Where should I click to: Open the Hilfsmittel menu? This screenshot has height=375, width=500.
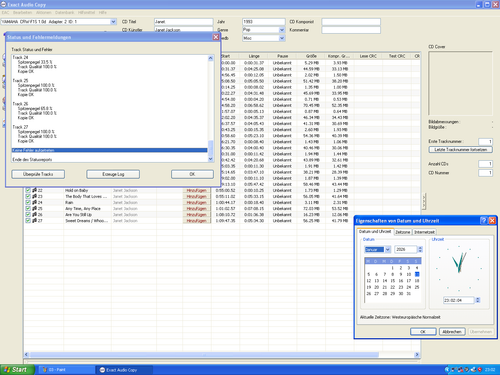coord(86,13)
